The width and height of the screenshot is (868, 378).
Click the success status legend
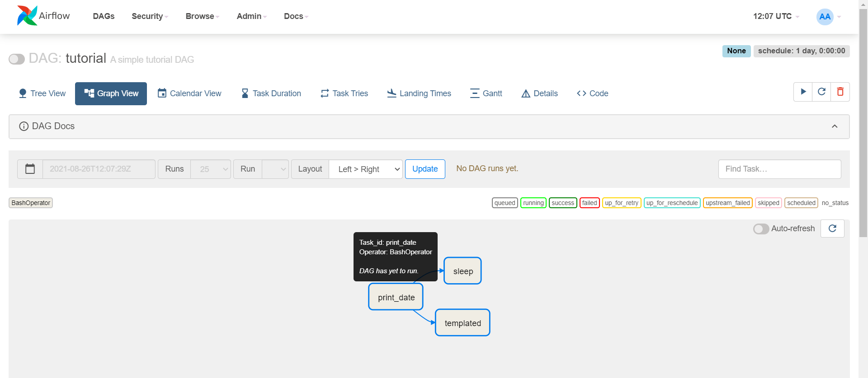click(563, 203)
